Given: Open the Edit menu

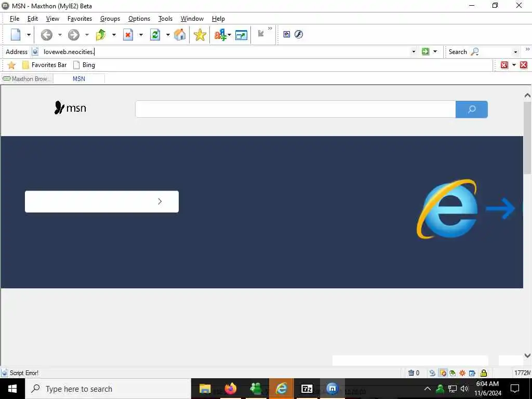Looking at the screenshot, I should (x=33, y=19).
